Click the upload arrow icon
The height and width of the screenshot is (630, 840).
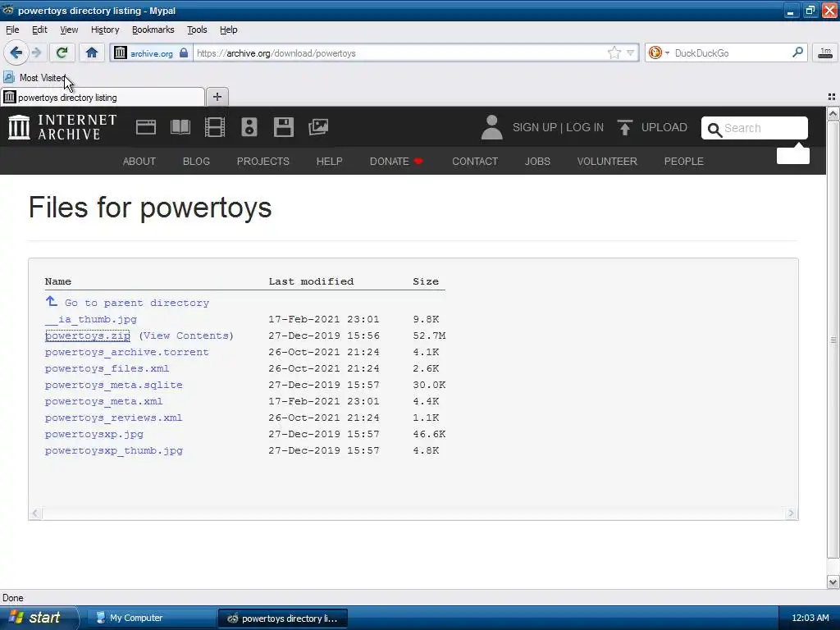624,127
